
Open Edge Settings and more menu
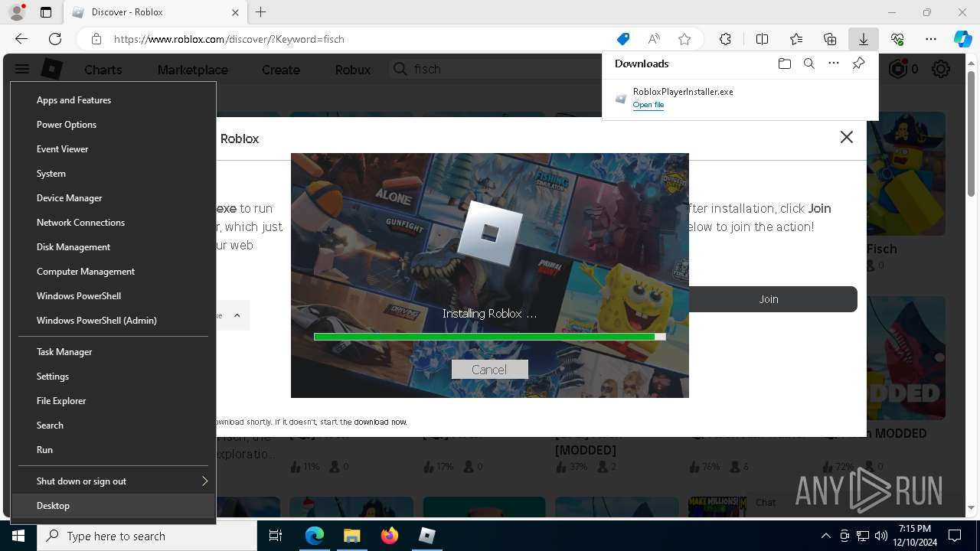pyautogui.click(x=931, y=39)
